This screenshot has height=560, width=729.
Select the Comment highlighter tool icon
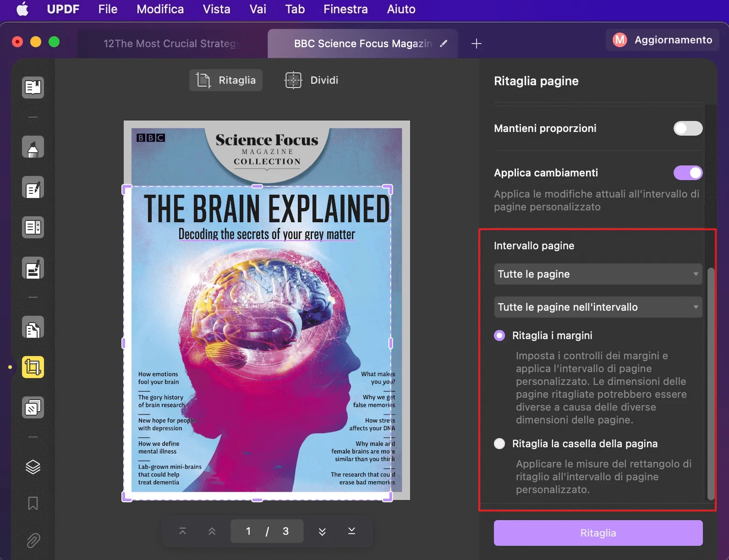point(33,147)
